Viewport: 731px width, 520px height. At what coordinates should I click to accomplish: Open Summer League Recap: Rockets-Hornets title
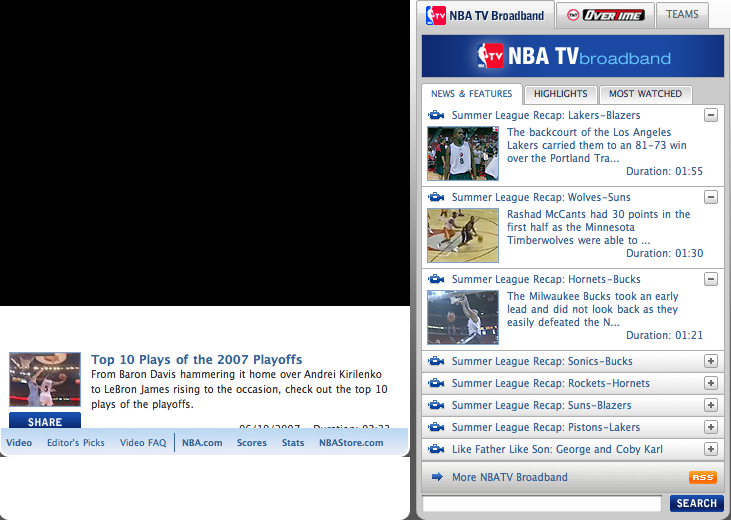click(551, 383)
